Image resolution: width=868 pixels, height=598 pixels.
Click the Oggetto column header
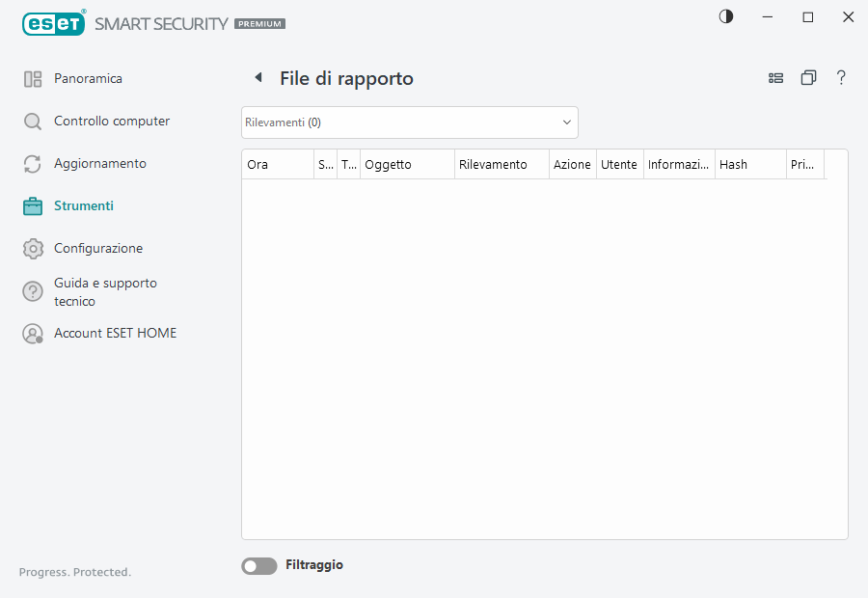(x=407, y=165)
